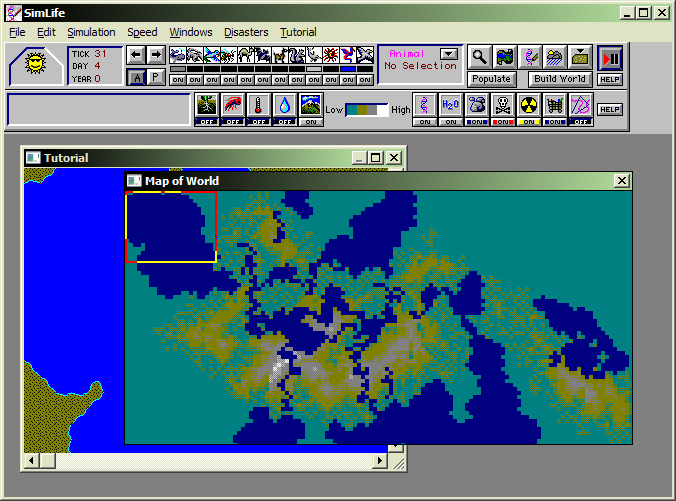Click the H2O water icon
The height and width of the screenshot is (501, 676).
tap(451, 105)
